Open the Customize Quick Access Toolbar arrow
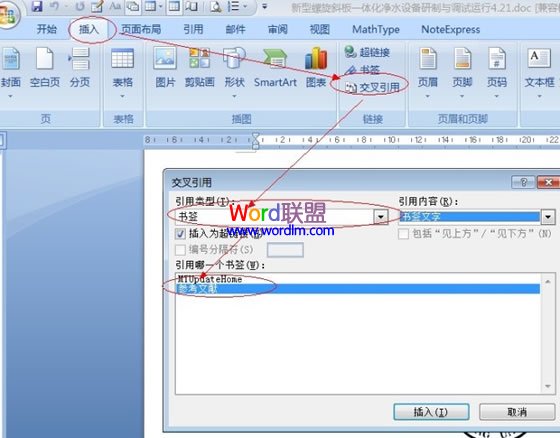The image size is (560, 438). coord(265,6)
